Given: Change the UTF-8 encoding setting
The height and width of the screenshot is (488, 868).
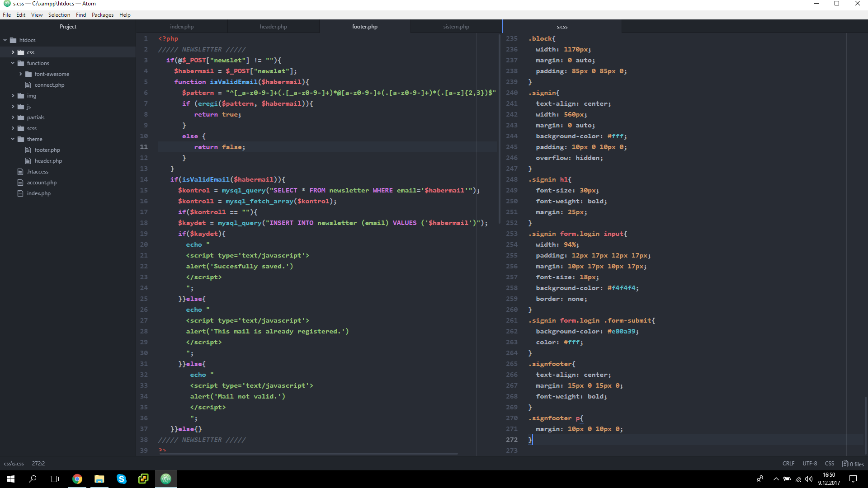Looking at the screenshot, I should (x=810, y=464).
